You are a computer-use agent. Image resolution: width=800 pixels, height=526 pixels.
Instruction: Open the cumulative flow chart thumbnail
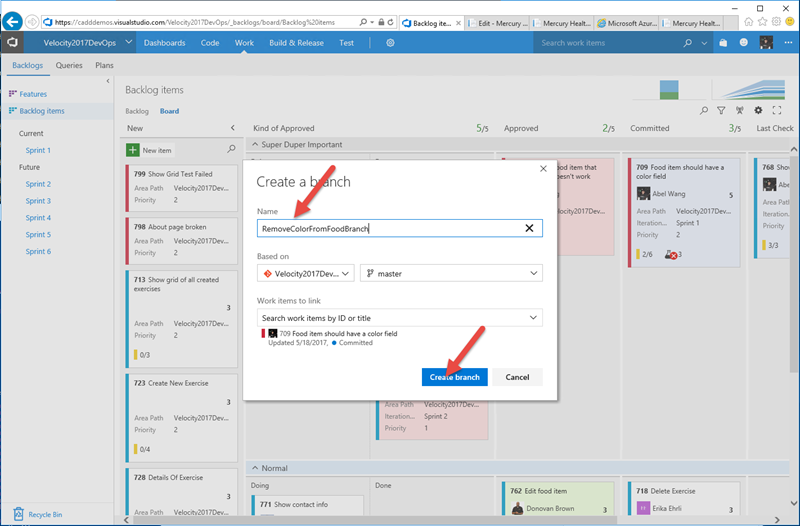click(749, 90)
